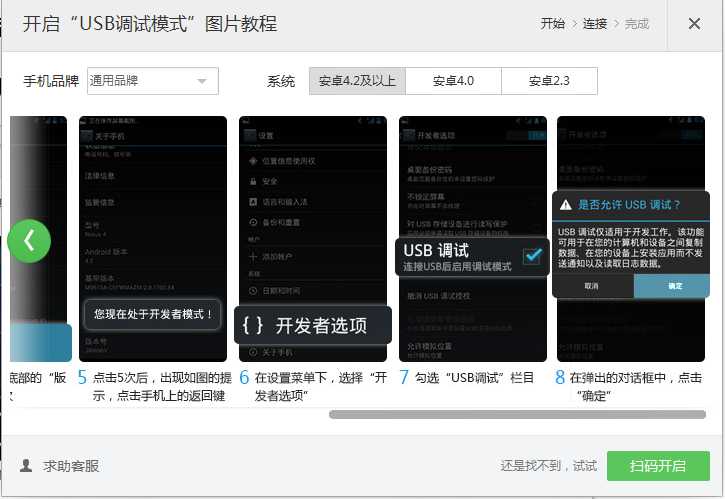Click the 扫码开启 green button
Screen dimensions: 725x499
coord(658,466)
